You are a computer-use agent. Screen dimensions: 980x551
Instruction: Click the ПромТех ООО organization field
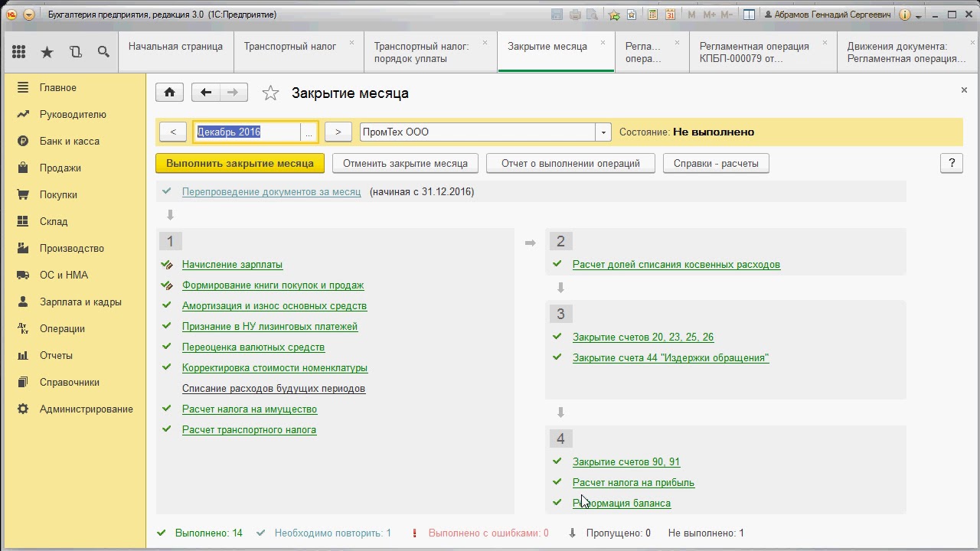pyautogui.click(x=478, y=132)
